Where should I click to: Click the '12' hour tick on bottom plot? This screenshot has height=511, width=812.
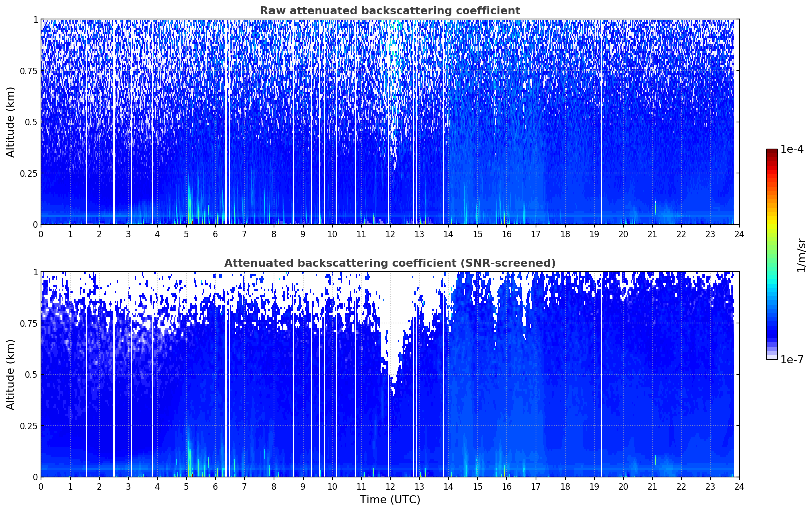coord(390,486)
